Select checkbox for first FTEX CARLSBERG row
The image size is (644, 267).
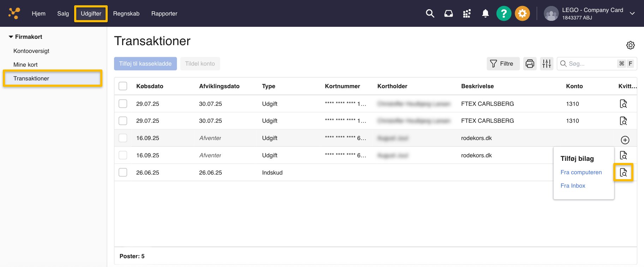click(x=123, y=104)
